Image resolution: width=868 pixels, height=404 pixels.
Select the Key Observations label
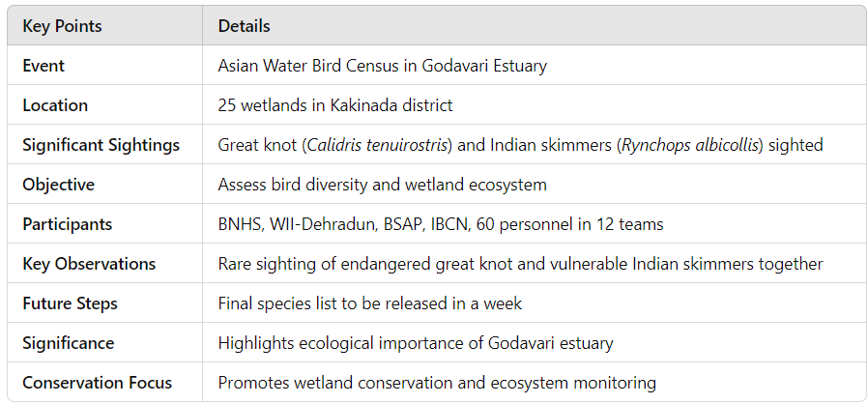pos(89,264)
